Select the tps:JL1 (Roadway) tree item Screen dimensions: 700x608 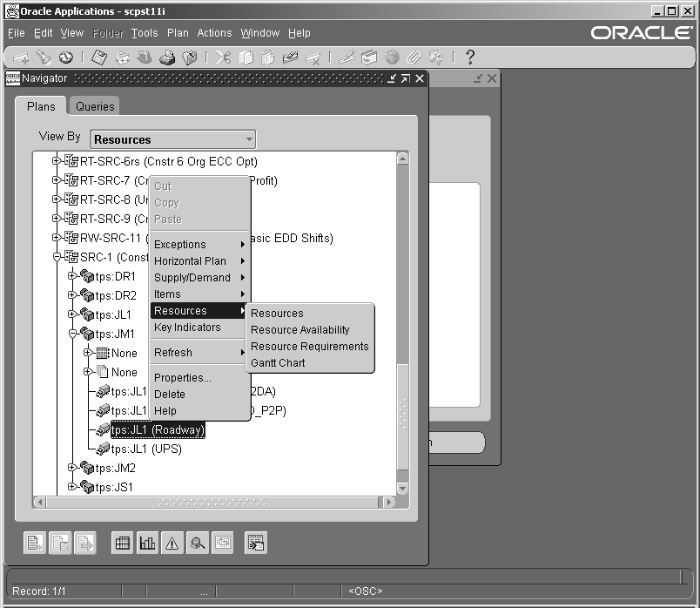pos(157,429)
